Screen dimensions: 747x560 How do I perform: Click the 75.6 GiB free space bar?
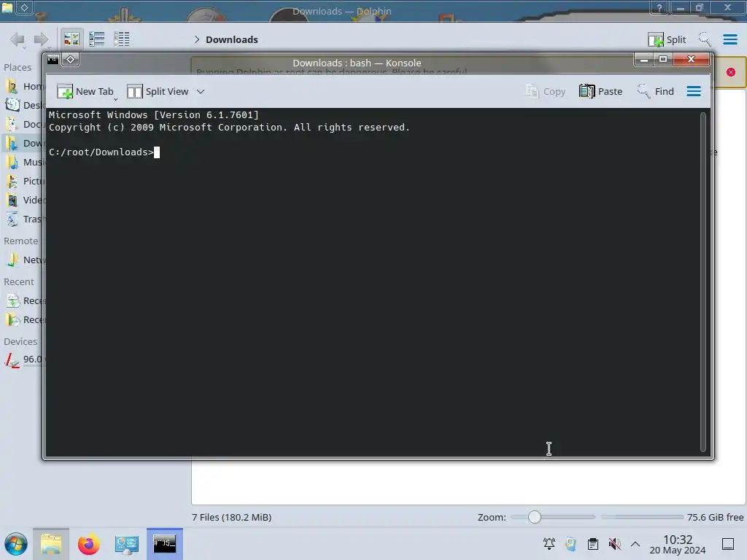tap(642, 517)
